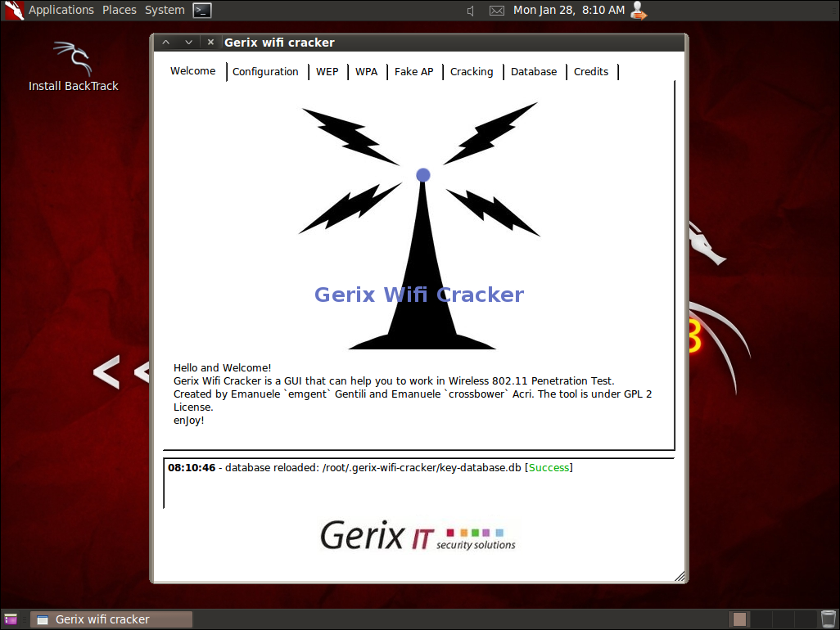The width and height of the screenshot is (840, 630).
Task: Close the Gerix wifi cracker window
Action: [210, 42]
